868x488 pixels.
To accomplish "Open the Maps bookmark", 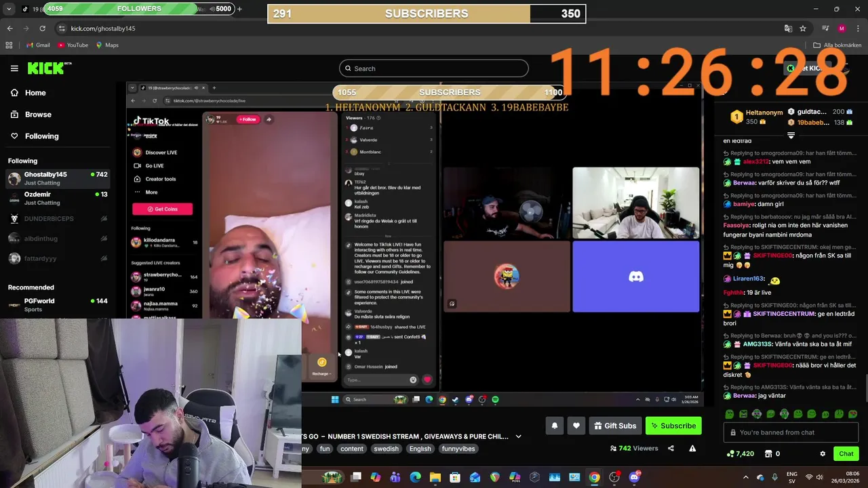I will [107, 45].
